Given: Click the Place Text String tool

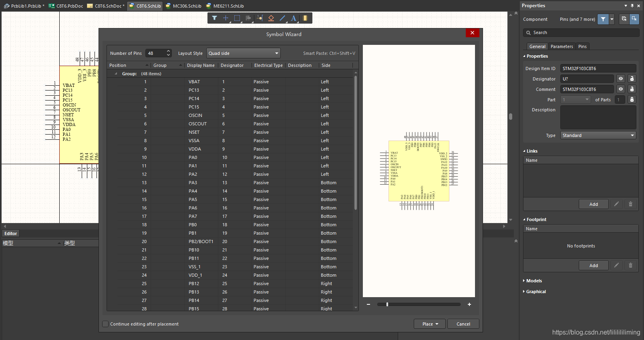Looking at the screenshot, I should point(294,18).
